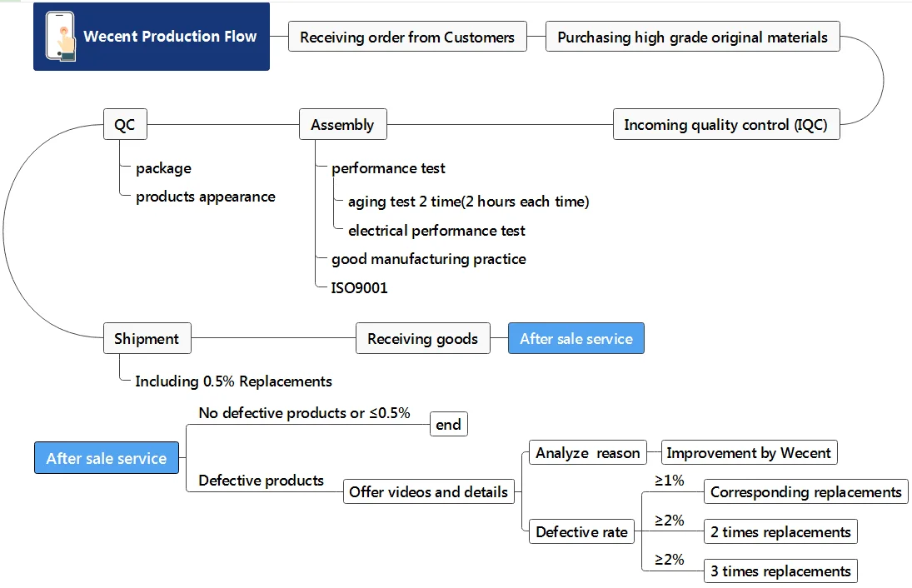Click the Incoming quality control (IQC) node
Viewport: 912px width, 588px height.
[x=726, y=125]
